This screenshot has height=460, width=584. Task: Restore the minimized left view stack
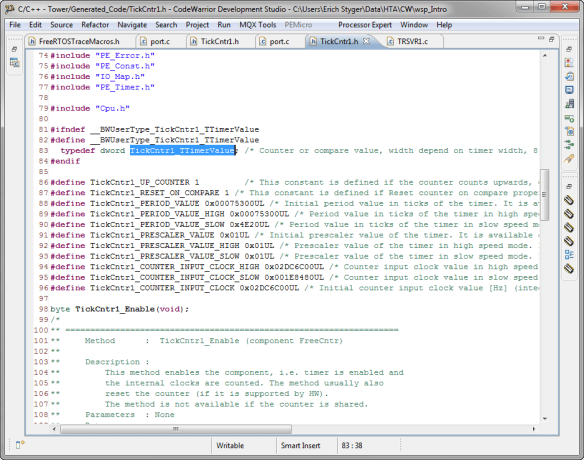[15, 49]
